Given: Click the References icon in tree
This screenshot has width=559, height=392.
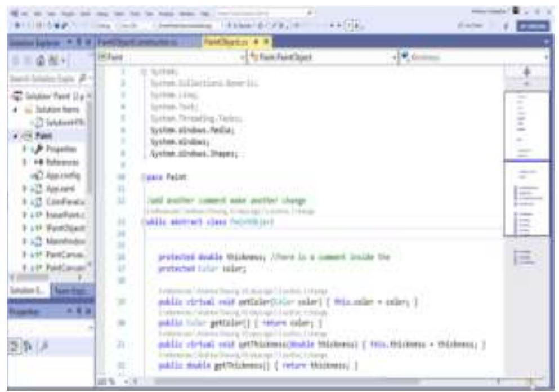Looking at the screenshot, I should [38, 162].
